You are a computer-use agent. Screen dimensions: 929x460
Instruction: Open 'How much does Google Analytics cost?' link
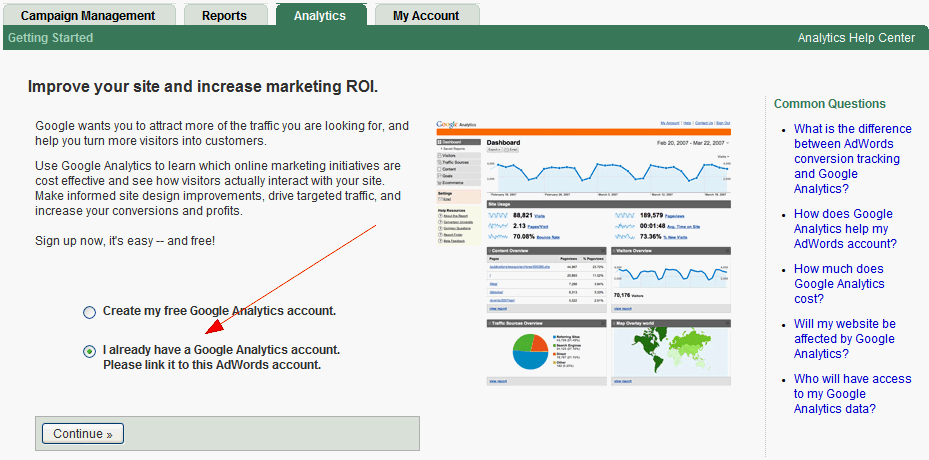point(839,284)
